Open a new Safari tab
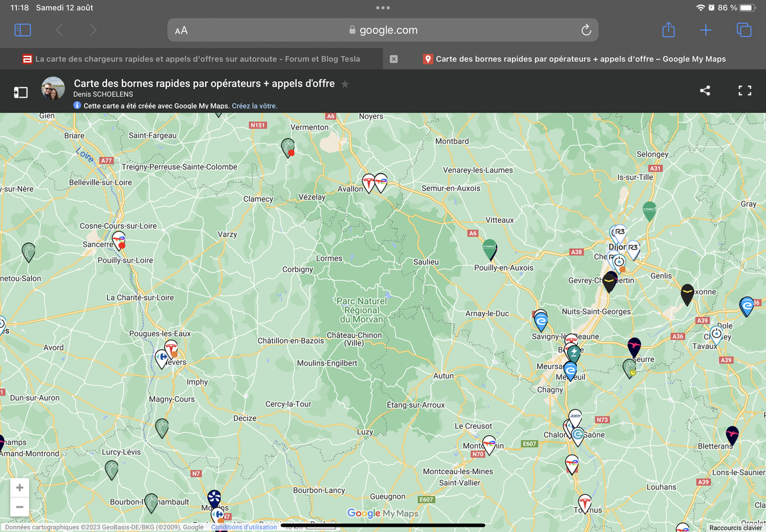 point(705,31)
